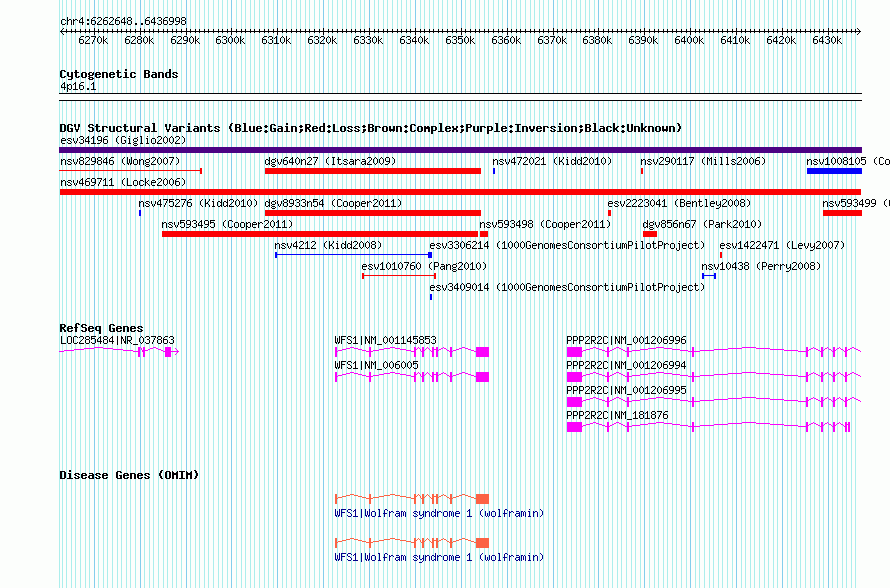The image size is (890, 588).
Task: Open the esv2223041 (Bentley2008) variant label
Action: pos(679,203)
